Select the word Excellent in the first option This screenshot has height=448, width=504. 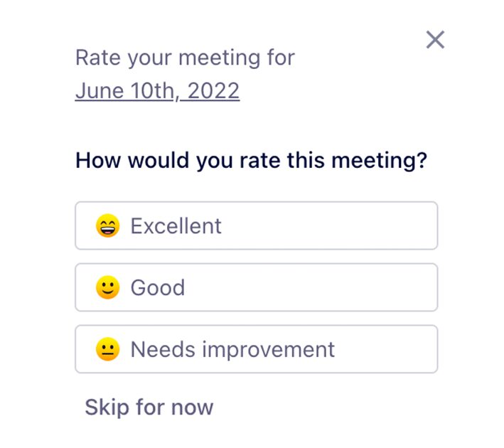[176, 225]
